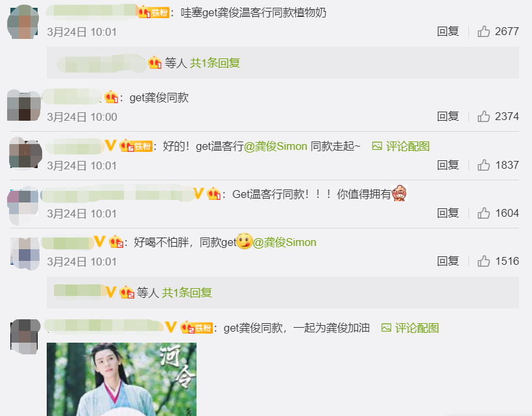Open the costume drama image thumbnail
532x416 pixels.
[121, 380]
